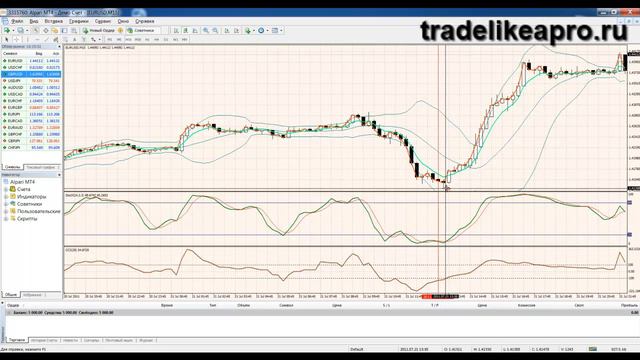Switch to the M5 timeframe
The image size is (640, 360).
[119, 40]
